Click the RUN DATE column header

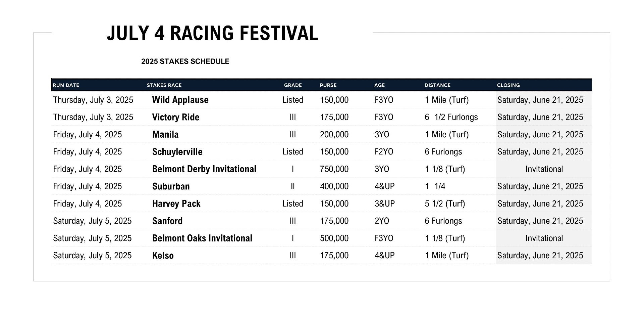(66, 85)
